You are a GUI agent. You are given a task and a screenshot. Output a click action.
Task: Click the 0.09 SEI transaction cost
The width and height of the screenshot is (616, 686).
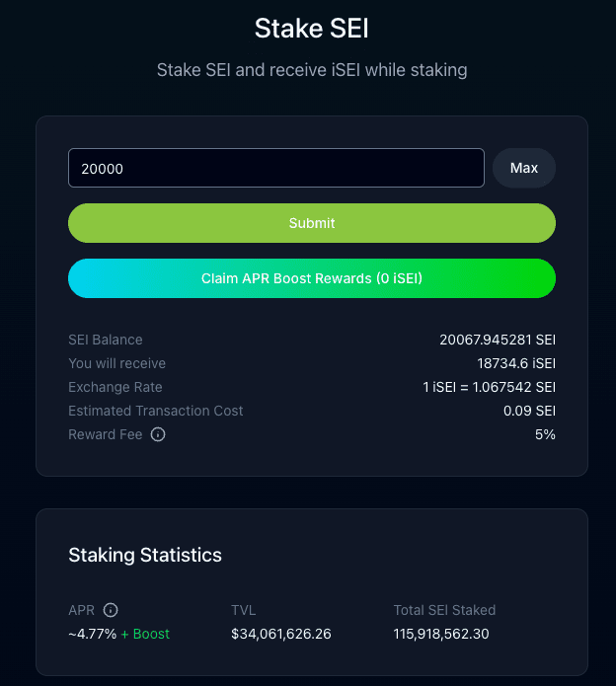pyautogui.click(x=529, y=411)
